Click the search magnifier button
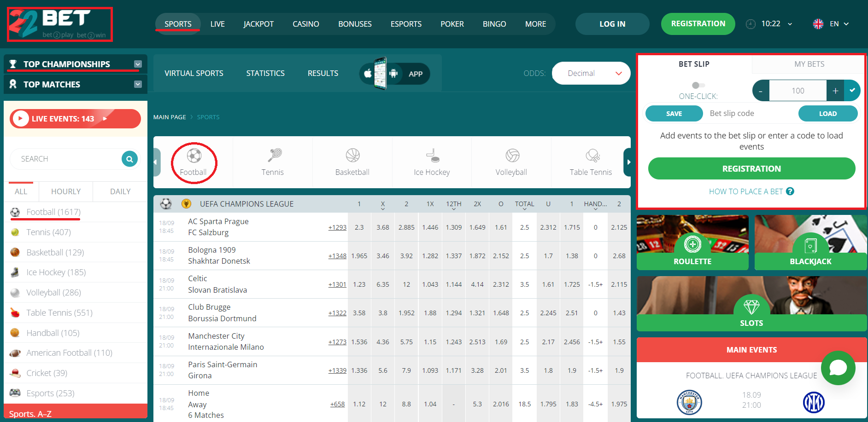The width and height of the screenshot is (868, 422). [x=129, y=159]
